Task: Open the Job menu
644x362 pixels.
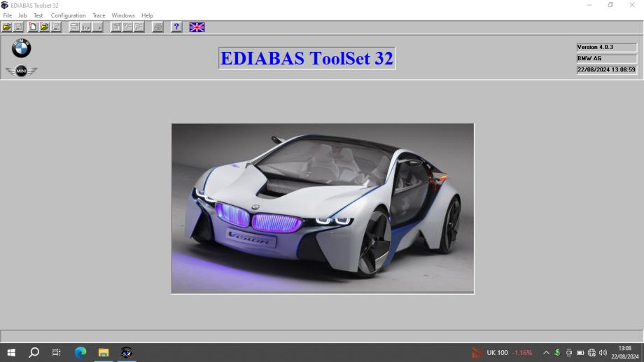Action: [22, 15]
